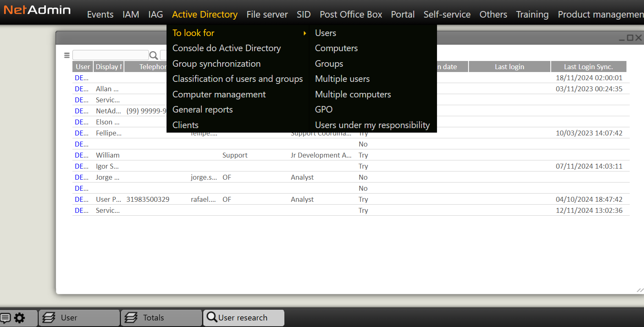Click the NetAdmin logo
The height and width of the screenshot is (327, 644).
tap(37, 10)
